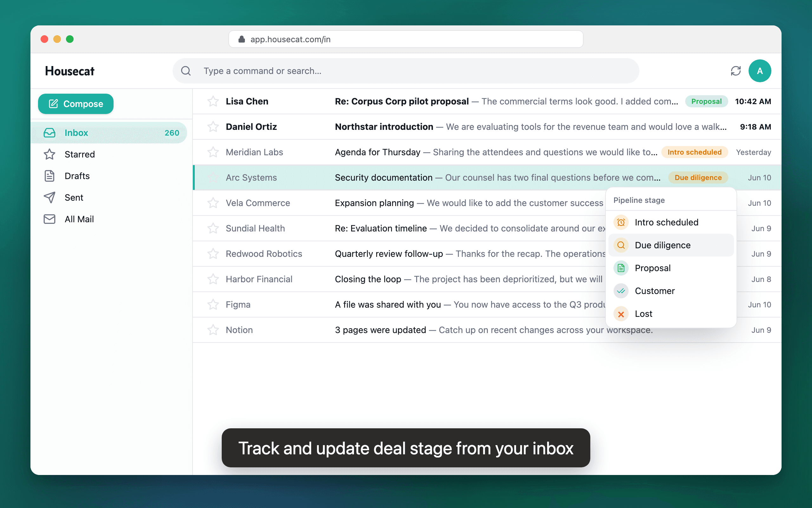The image size is (812, 508).
Task: Go to the Drafts folder
Action: tap(109, 176)
